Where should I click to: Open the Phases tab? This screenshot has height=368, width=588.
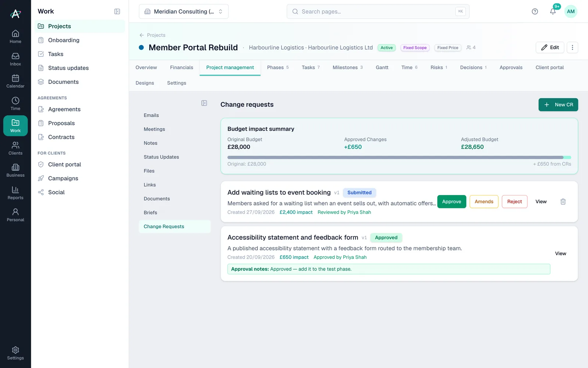[x=278, y=67]
